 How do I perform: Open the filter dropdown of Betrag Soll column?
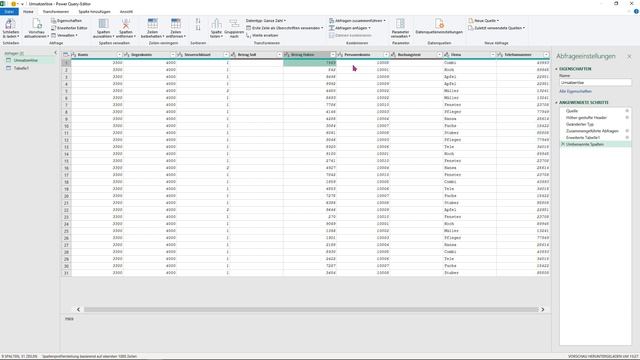[x=280, y=55]
